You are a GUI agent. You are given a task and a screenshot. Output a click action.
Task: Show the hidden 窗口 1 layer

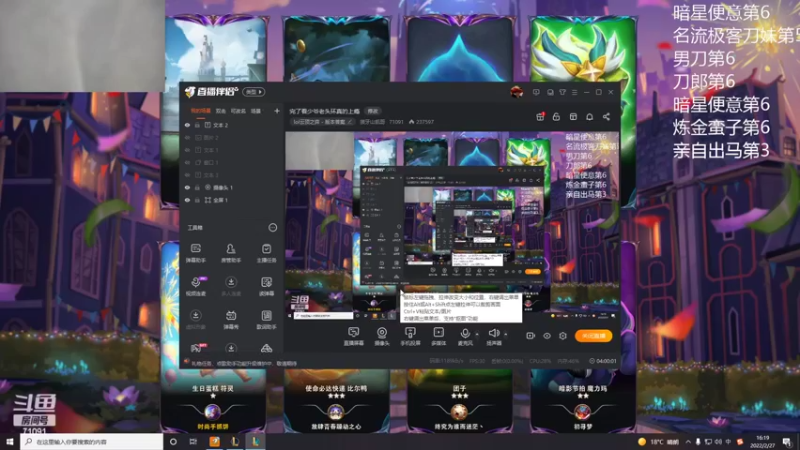187,163
